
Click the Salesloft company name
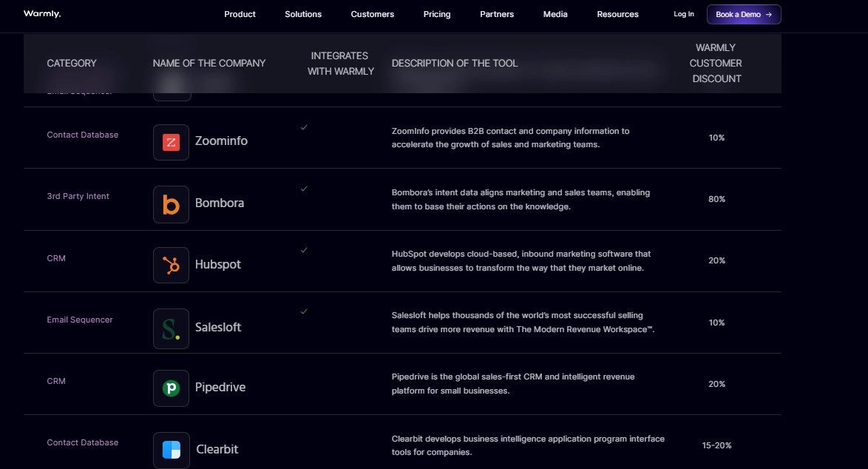(218, 327)
